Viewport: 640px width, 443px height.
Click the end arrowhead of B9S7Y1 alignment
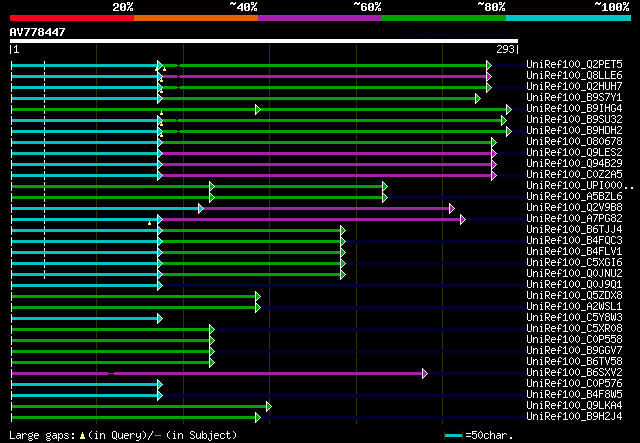(x=478, y=98)
